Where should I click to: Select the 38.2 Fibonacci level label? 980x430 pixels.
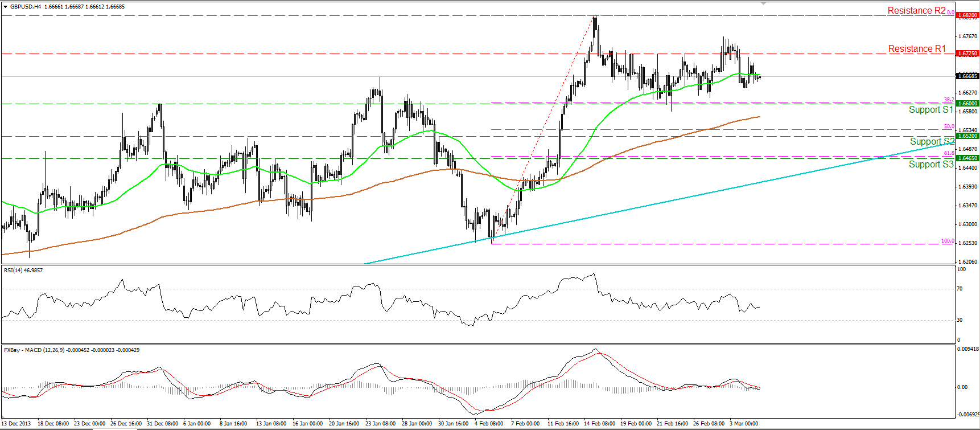click(x=949, y=100)
